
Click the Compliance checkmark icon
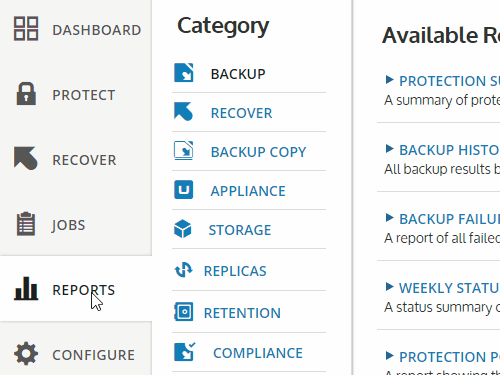coord(184,352)
